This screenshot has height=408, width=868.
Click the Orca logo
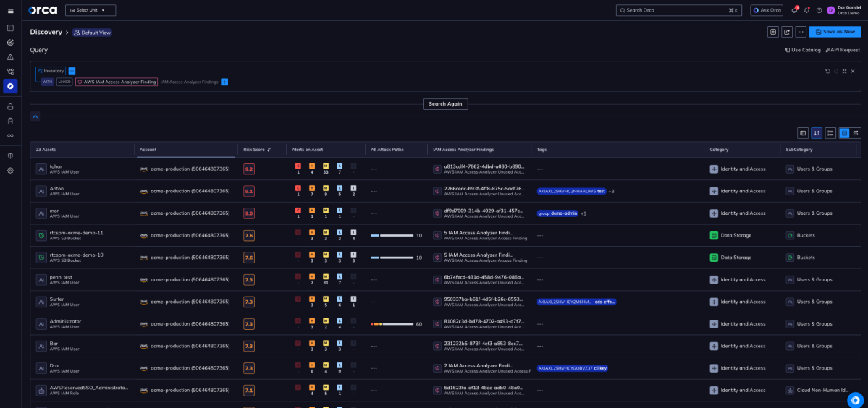(x=43, y=10)
